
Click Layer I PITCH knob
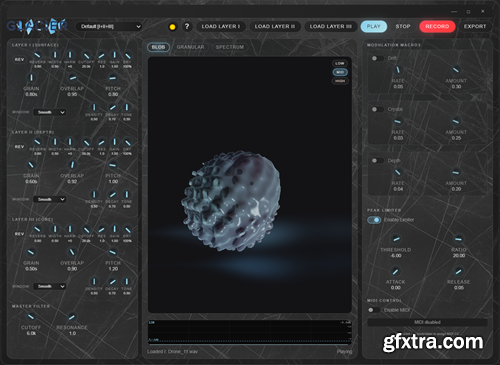pyautogui.click(x=113, y=78)
